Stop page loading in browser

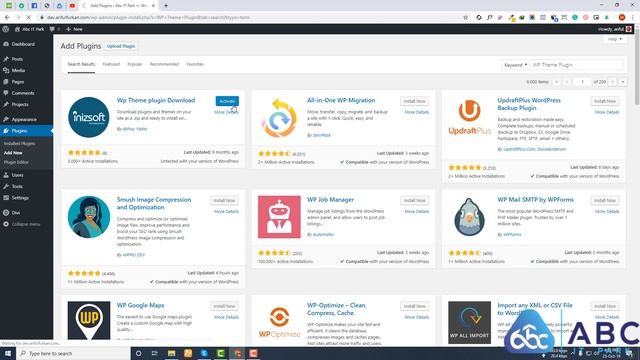[x=29, y=18]
